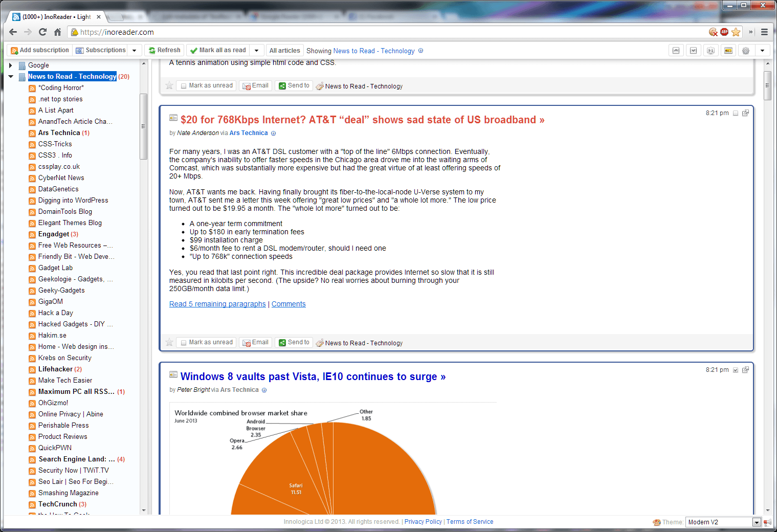Refresh the article list
The width and height of the screenshot is (777, 532).
click(x=165, y=50)
